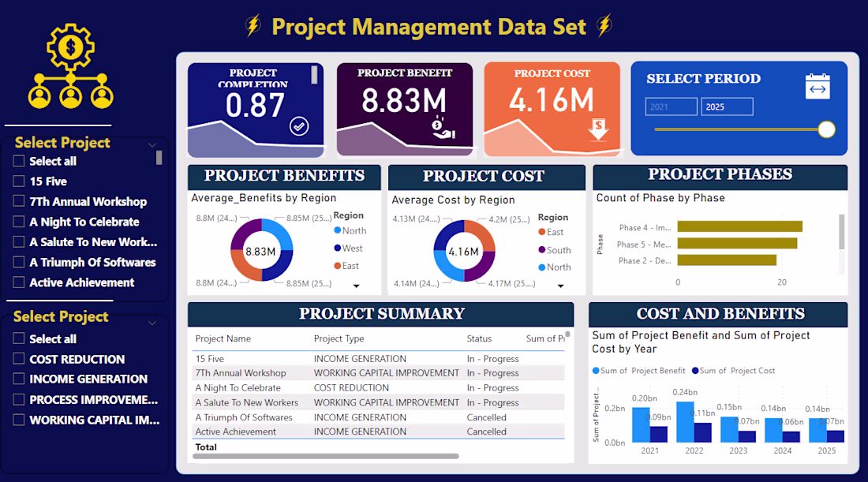Image resolution: width=868 pixels, height=482 pixels.
Task: Check the INCOME GENERATION checkbox
Action: 19,379
